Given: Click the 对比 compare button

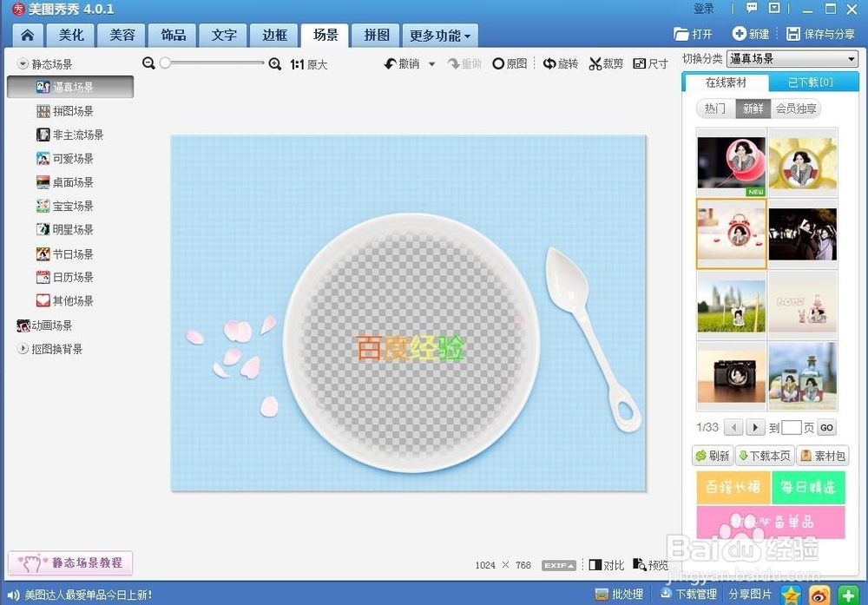Looking at the screenshot, I should [x=607, y=565].
